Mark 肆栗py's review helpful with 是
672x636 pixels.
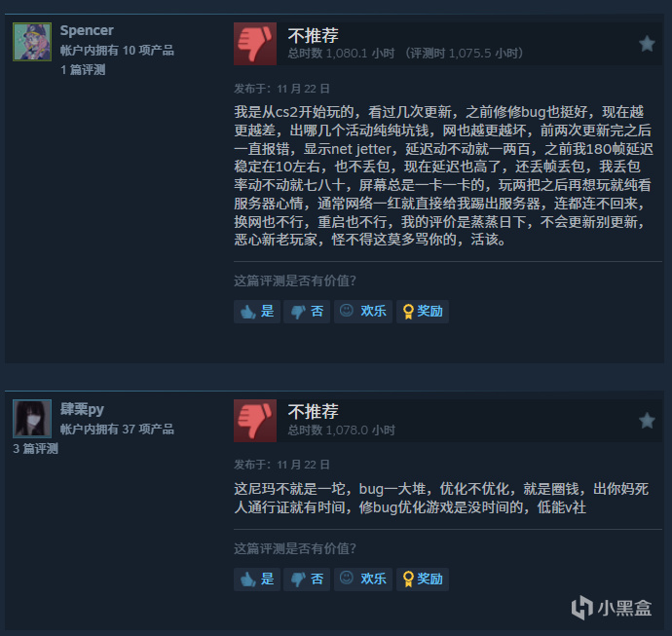(x=257, y=580)
